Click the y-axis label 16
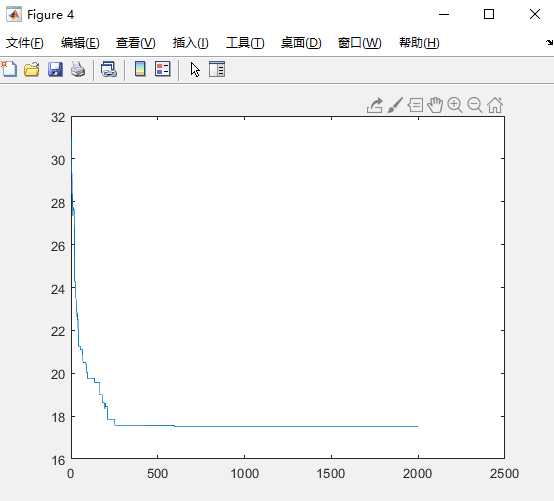The image size is (554, 501). [58, 460]
